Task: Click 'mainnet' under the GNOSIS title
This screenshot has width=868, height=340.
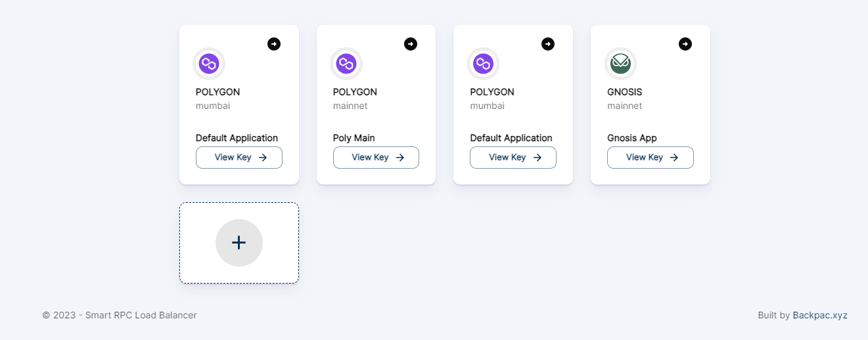Action: pos(625,106)
